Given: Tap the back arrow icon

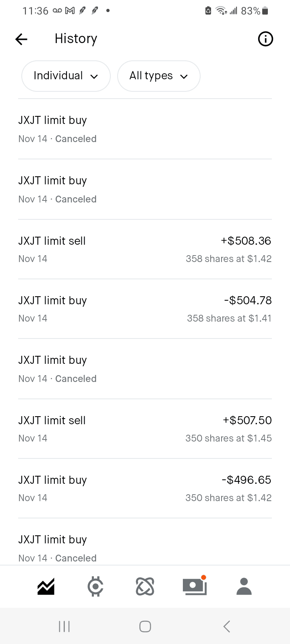Looking at the screenshot, I should click(x=21, y=39).
